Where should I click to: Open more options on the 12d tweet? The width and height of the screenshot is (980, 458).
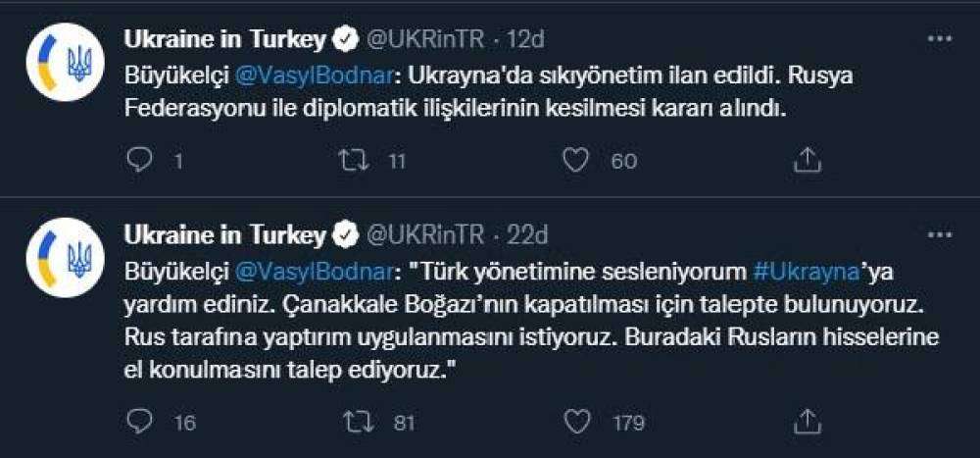point(939,39)
